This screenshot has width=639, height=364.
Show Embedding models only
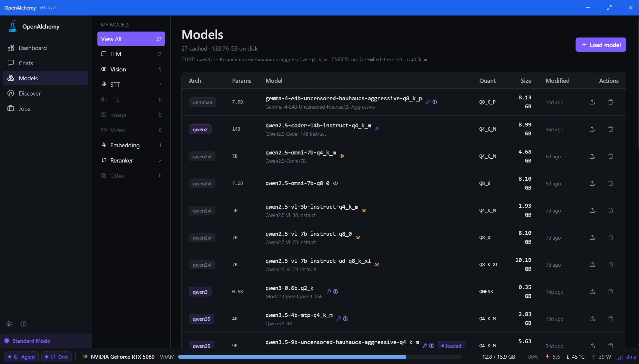[x=131, y=145]
